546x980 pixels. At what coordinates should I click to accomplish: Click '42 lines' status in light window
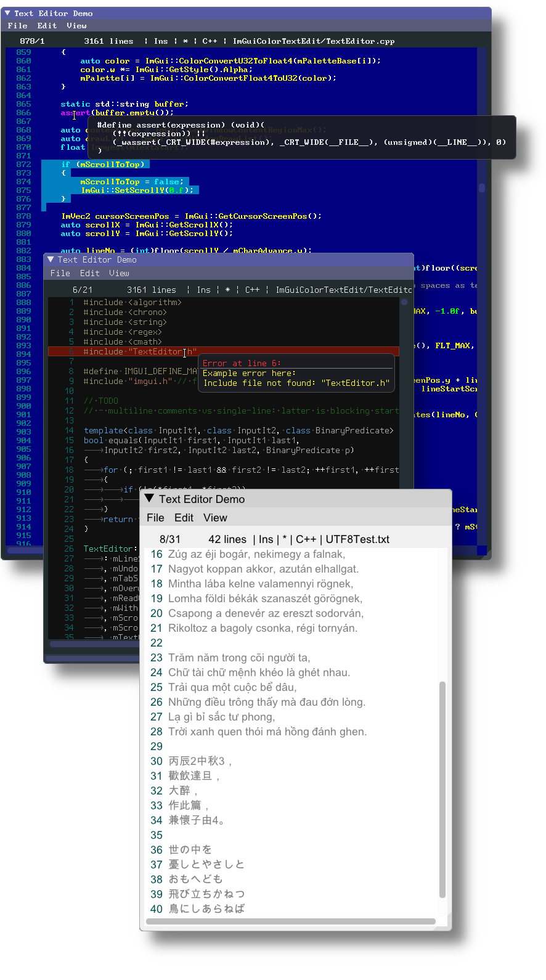[227, 539]
